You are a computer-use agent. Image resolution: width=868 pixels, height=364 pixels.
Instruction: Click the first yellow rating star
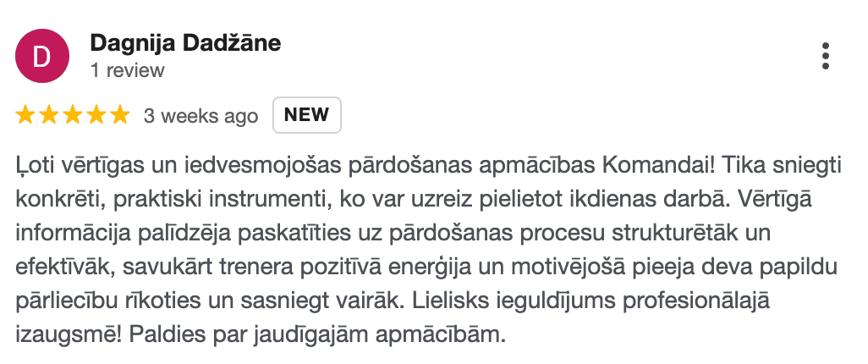(x=25, y=116)
